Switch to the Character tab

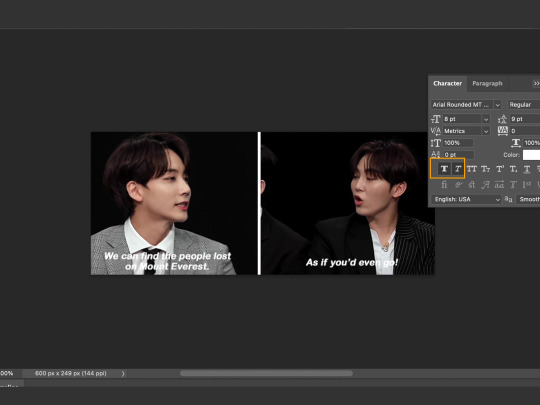pos(447,83)
